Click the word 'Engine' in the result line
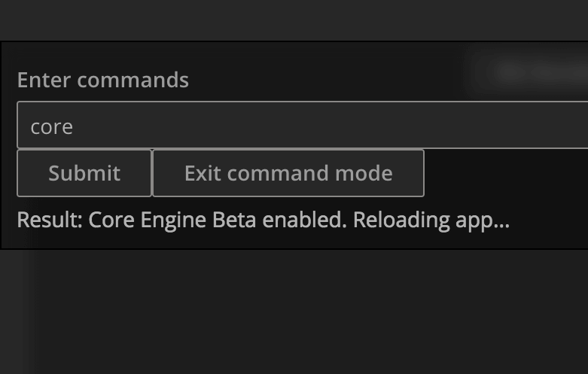Image resolution: width=588 pixels, height=374 pixels. (x=173, y=220)
